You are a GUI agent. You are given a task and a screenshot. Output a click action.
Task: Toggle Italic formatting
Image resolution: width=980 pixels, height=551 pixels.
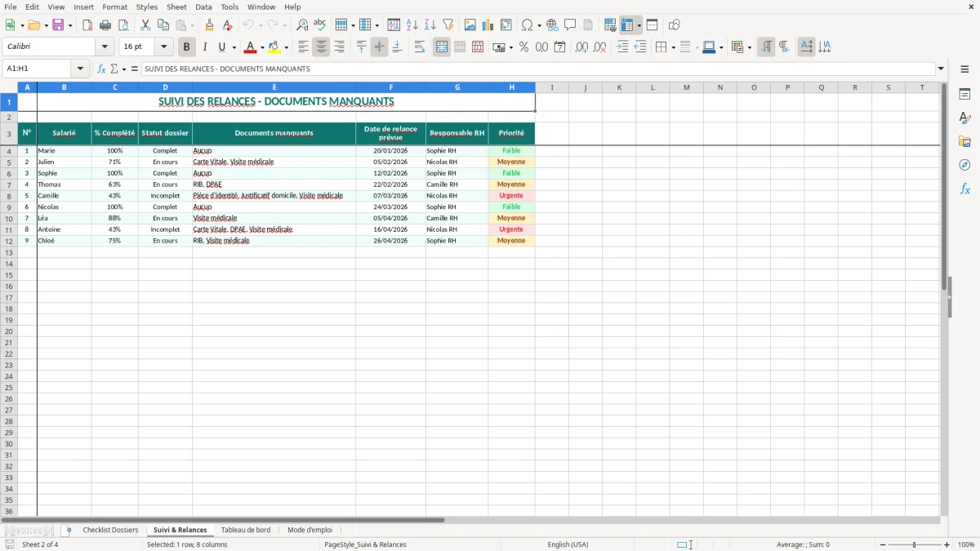205,47
